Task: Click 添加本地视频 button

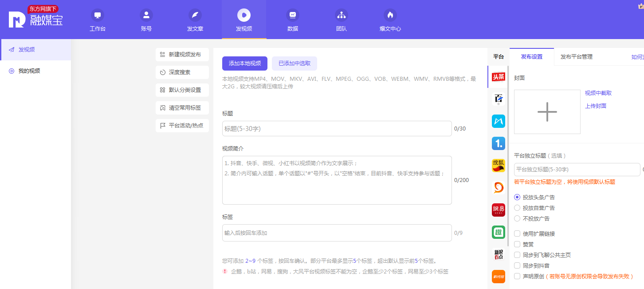Action: [x=245, y=63]
